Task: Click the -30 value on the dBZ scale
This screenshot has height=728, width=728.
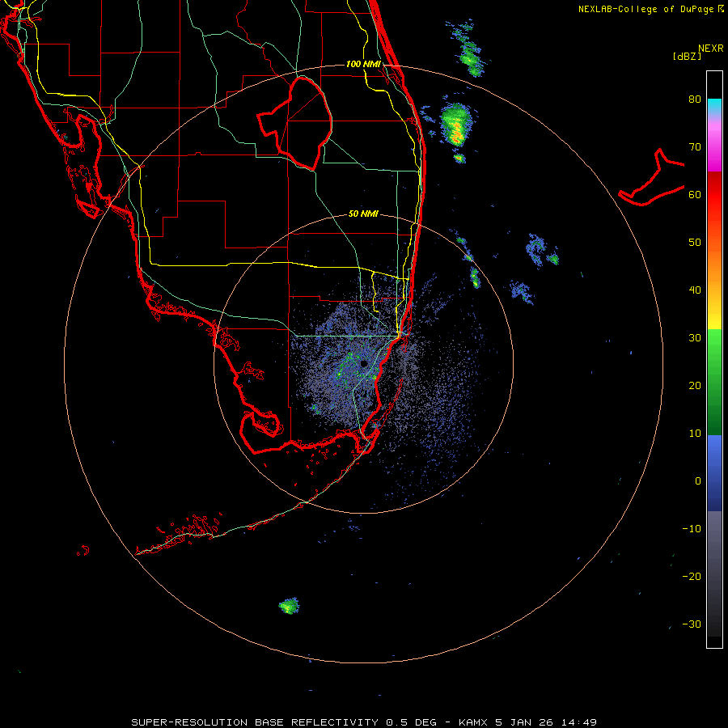Action: [x=692, y=624]
